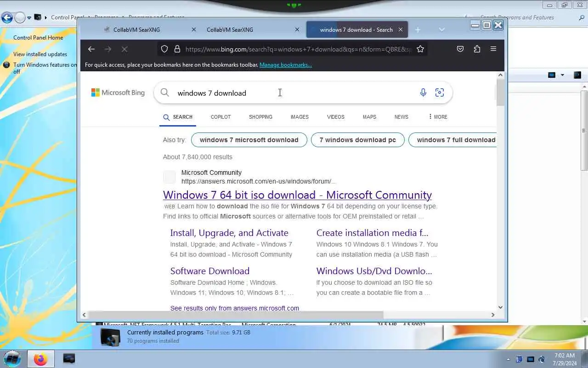Show hidden system tray icons
This screenshot has height=368, width=588.
508,359
